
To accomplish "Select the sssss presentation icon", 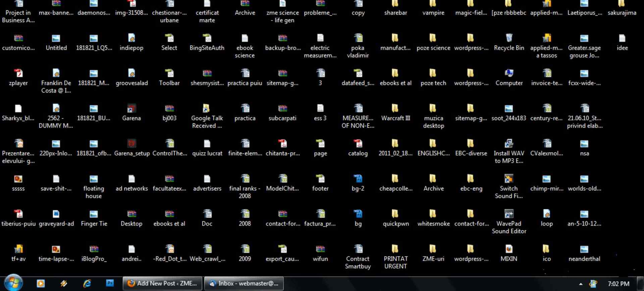I will click(x=18, y=183).
